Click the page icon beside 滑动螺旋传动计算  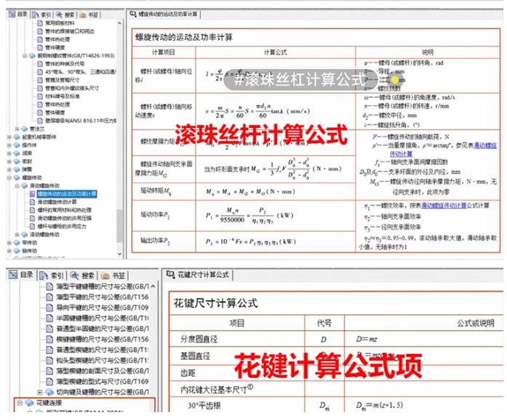(32, 202)
